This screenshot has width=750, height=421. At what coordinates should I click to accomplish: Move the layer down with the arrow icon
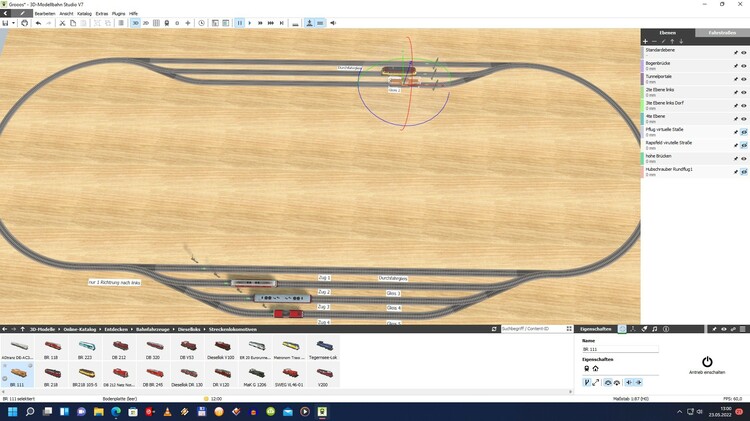pyautogui.click(x=681, y=42)
